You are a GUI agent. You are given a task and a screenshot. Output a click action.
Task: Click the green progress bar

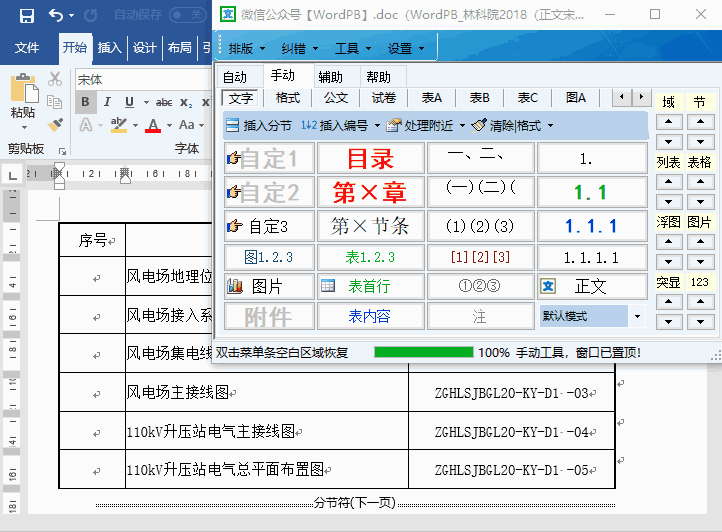[x=424, y=352]
